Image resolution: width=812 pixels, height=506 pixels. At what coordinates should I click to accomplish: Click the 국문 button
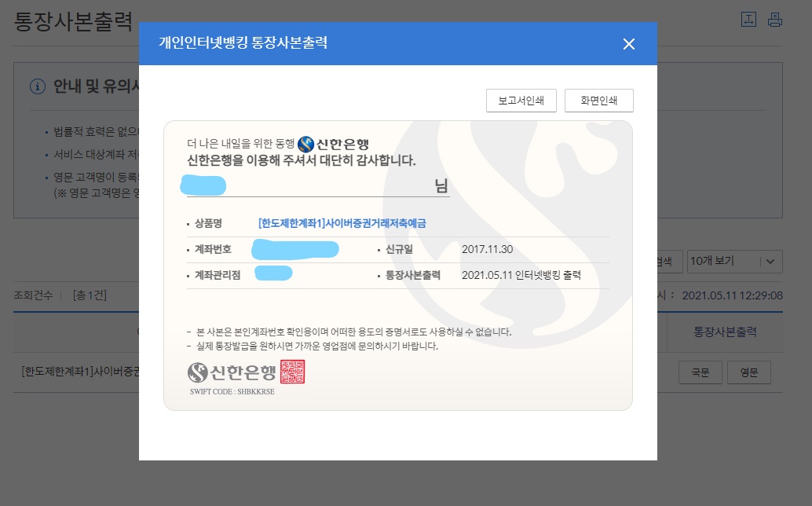pyautogui.click(x=700, y=372)
